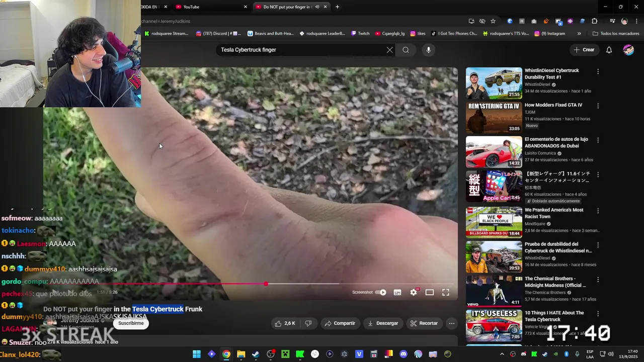Open video player settings gear
Viewport: 644px width, 362px height.
click(x=414, y=292)
